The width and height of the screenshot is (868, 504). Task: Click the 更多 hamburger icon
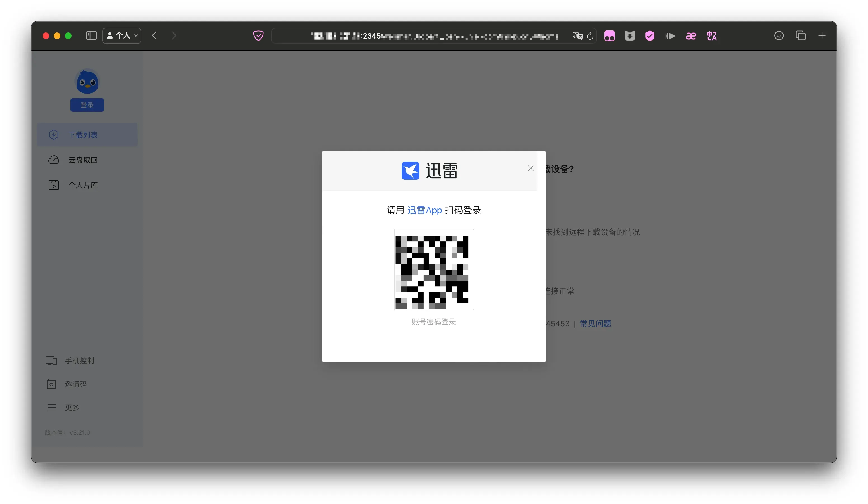tap(52, 407)
